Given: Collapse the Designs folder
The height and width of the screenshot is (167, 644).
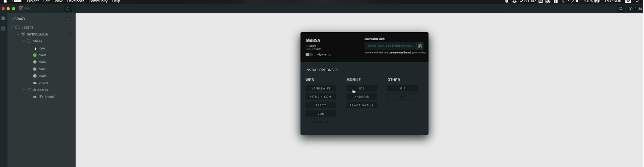Looking at the screenshot, I should pyautogui.click(x=12, y=27).
